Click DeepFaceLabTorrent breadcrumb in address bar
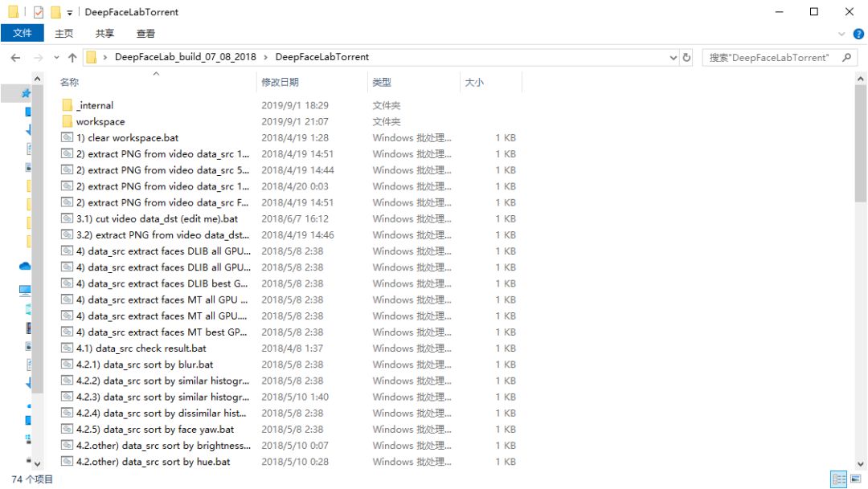Viewport: 868px width, 489px height. point(321,57)
